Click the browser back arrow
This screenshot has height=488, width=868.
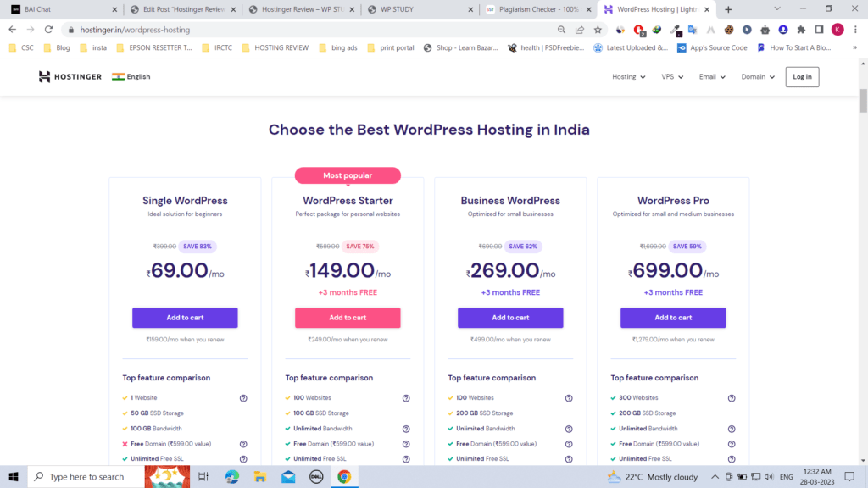(13, 28)
